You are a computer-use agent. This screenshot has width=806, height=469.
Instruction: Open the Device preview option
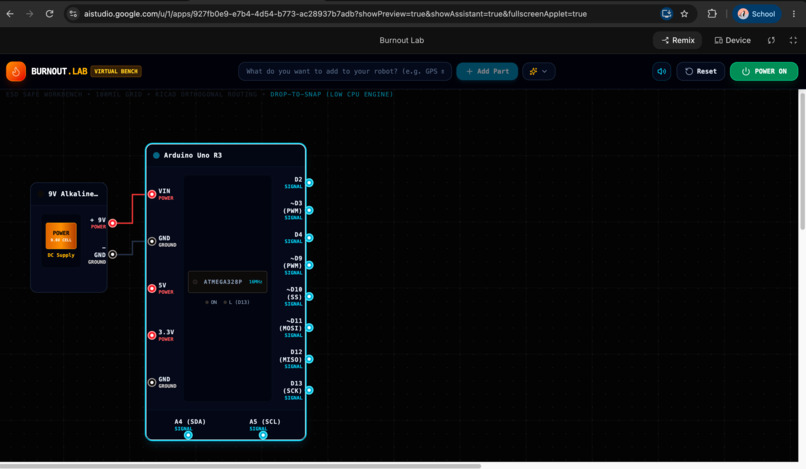click(x=732, y=40)
